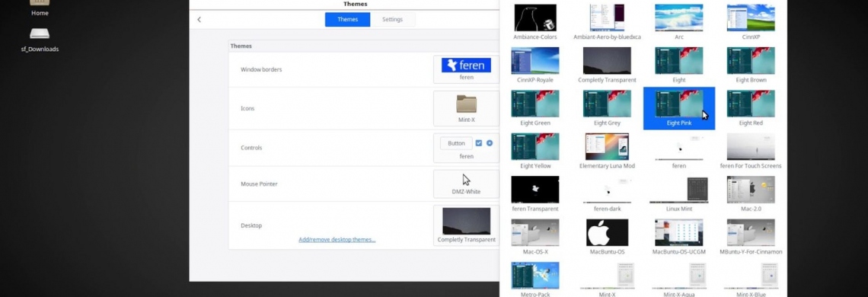Open Add/remove desktop themes link
868x297 pixels.
tap(337, 239)
